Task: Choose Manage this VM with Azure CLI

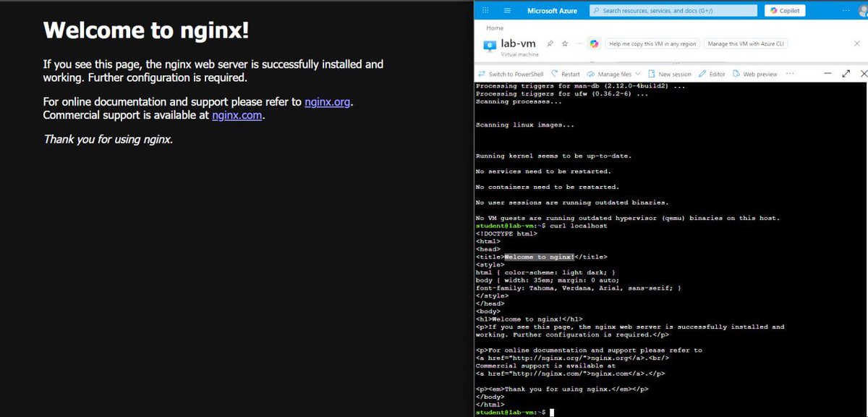Action: tap(746, 43)
